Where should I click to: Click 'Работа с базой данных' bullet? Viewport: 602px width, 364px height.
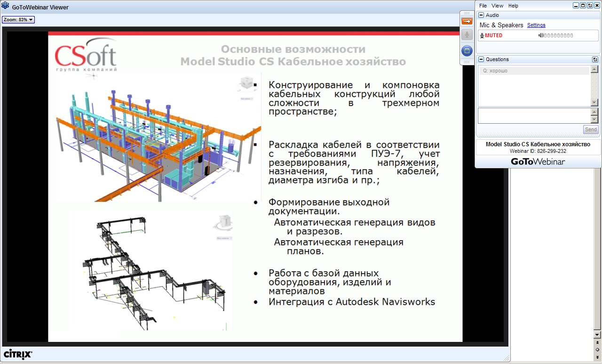click(x=324, y=273)
